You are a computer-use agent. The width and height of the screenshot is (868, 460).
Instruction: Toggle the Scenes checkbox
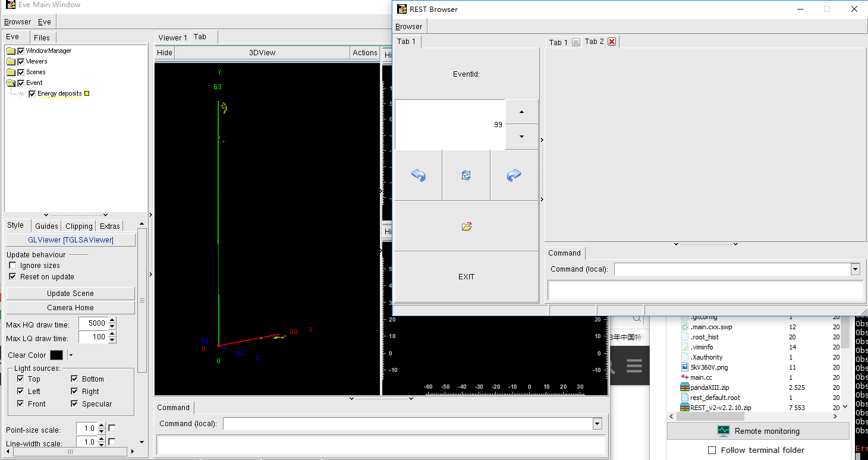click(21, 72)
